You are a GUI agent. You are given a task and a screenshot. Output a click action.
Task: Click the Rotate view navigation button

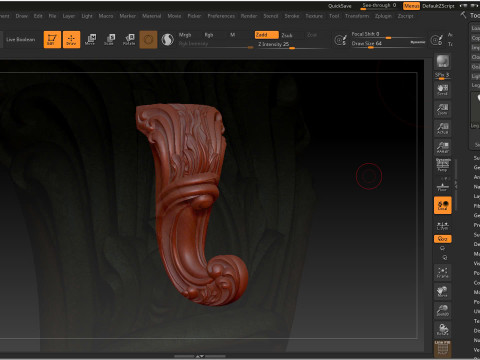(x=443, y=329)
